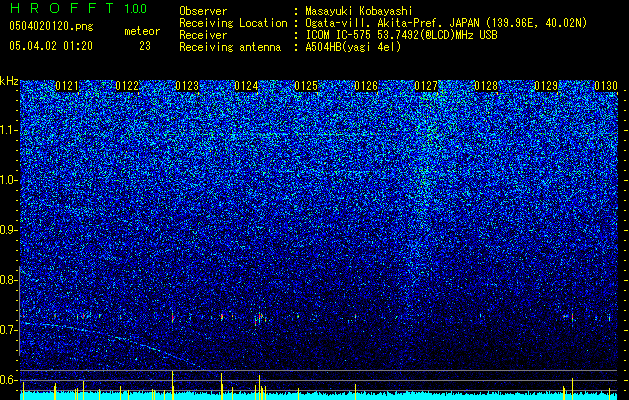Click the 0126 time marker

366,86
